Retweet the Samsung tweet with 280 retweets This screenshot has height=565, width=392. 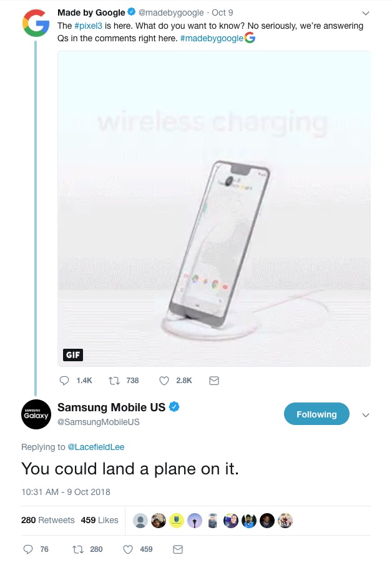(78, 549)
